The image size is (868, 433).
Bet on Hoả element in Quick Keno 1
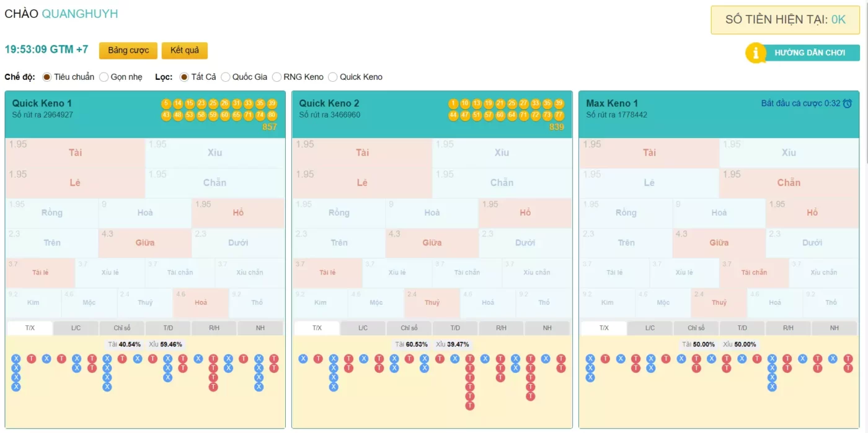coord(201,302)
